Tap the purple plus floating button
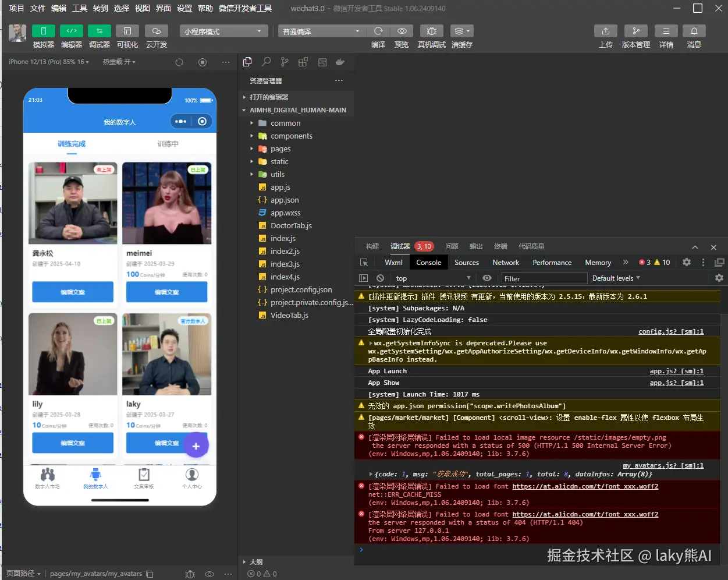Image resolution: width=728 pixels, height=580 pixels. click(196, 446)
